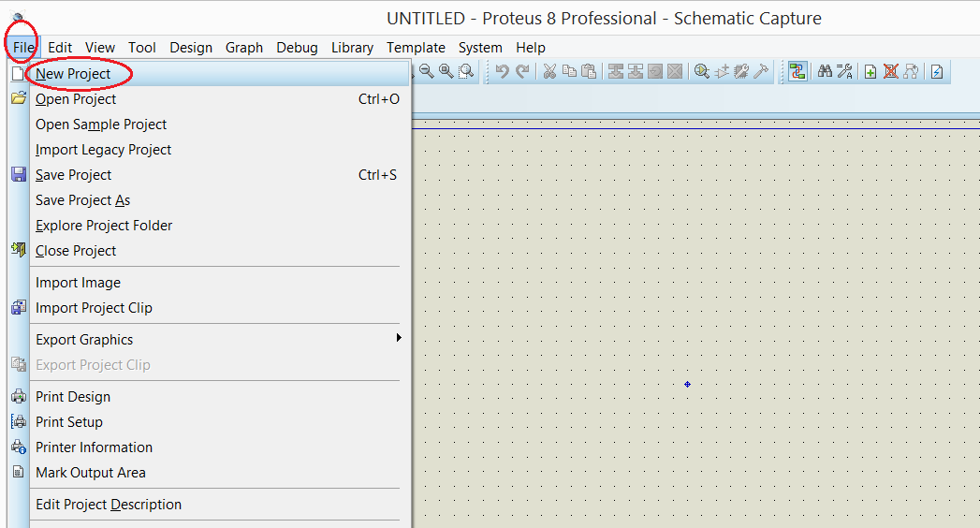This screenshot has height=528, width=980.
Task: Open the Help menu
Action: [x=530, y=48]
